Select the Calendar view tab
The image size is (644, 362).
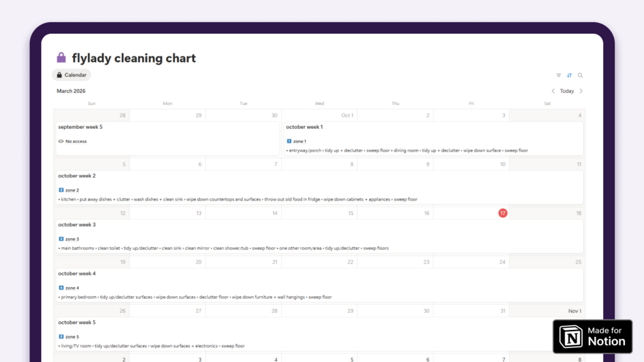(72, 75)
